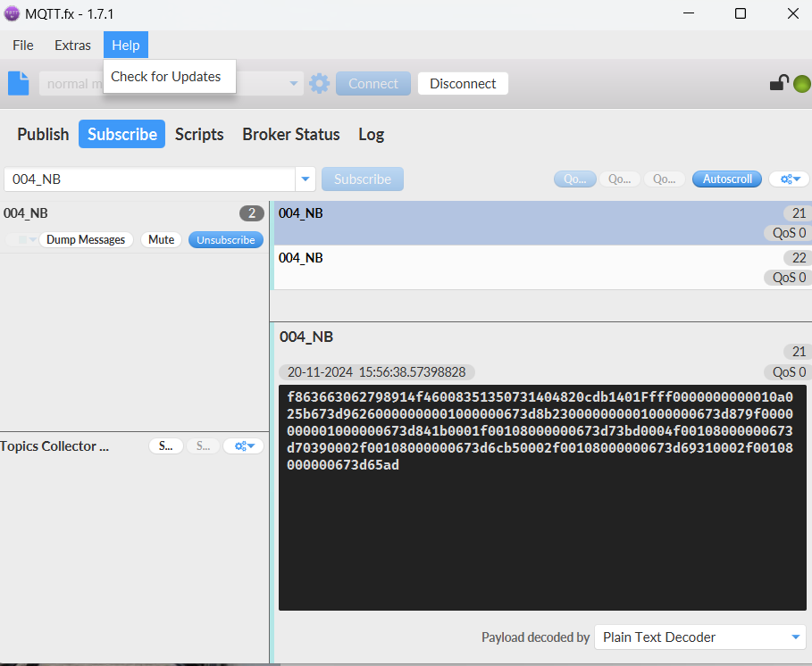Viewport: 812px width, 666px height.
Task: Toggle the highlighted blue Qo... QoS button
Action: [574, 179]
